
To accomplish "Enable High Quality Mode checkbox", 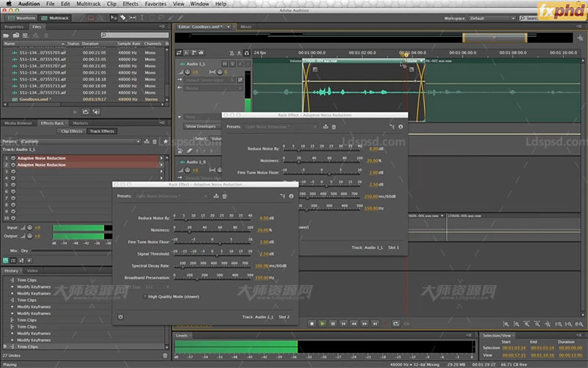I will point(145,297).
